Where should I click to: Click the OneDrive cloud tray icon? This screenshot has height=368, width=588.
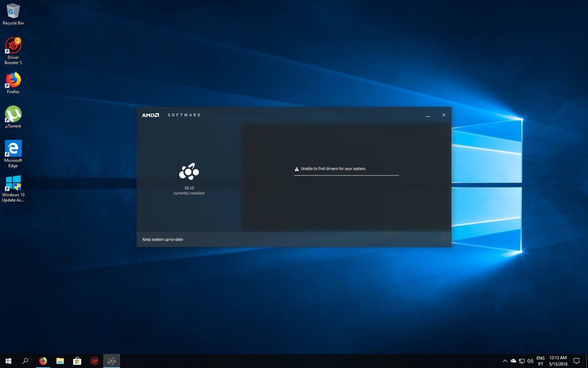pos(514,361)
